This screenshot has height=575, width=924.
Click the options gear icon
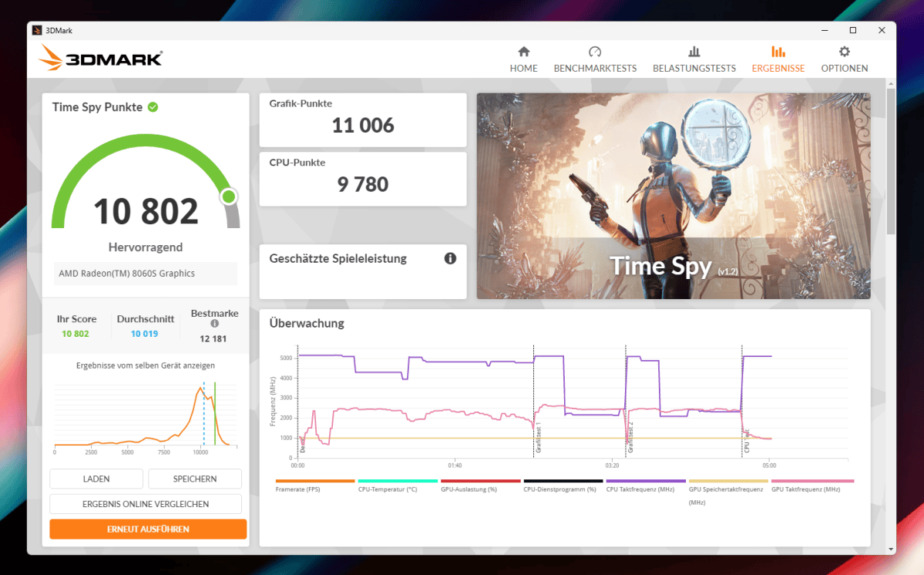click(845, 52)
